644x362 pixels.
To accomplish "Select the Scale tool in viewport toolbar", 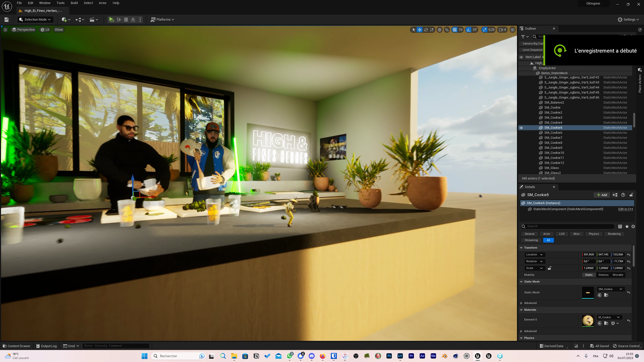I will point(432,29).
